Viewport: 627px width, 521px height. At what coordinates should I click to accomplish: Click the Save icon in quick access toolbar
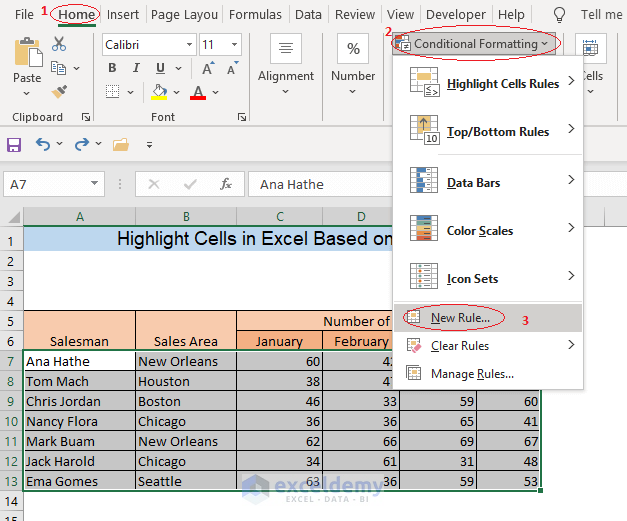click(14, 145)
